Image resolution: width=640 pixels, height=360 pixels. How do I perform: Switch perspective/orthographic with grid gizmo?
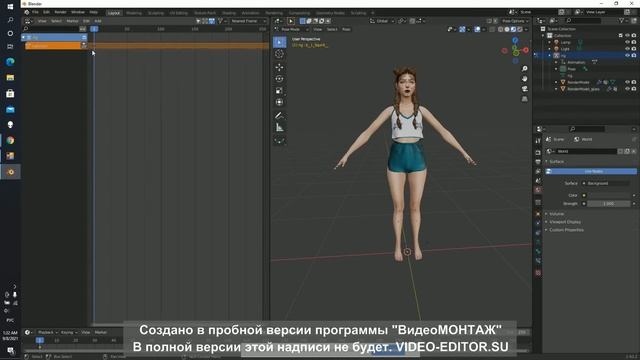524,99
